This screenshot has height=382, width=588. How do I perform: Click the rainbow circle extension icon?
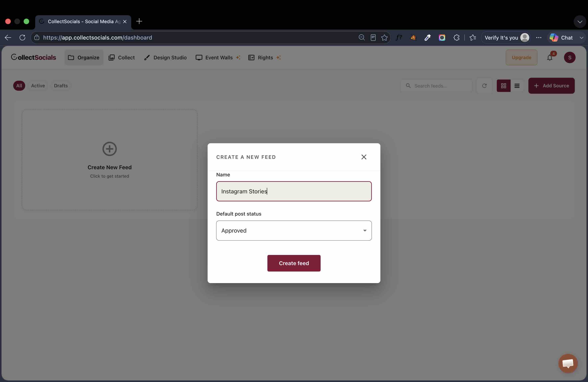click(x=442, y=38)
